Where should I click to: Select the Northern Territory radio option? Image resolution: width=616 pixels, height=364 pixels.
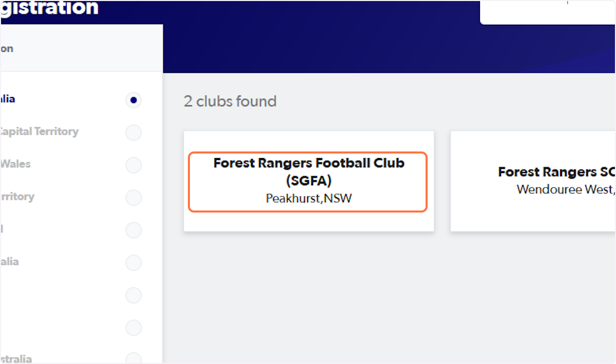point(133,198)
